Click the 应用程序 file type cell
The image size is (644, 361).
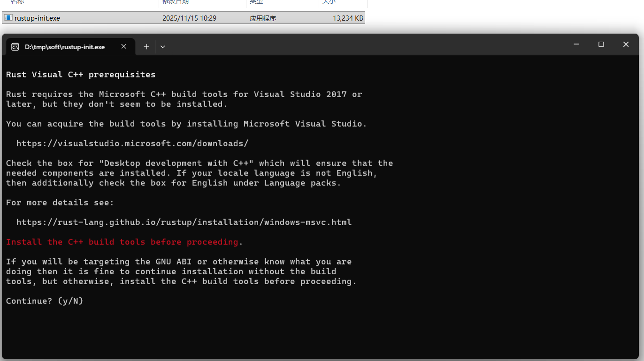(263, 18)
